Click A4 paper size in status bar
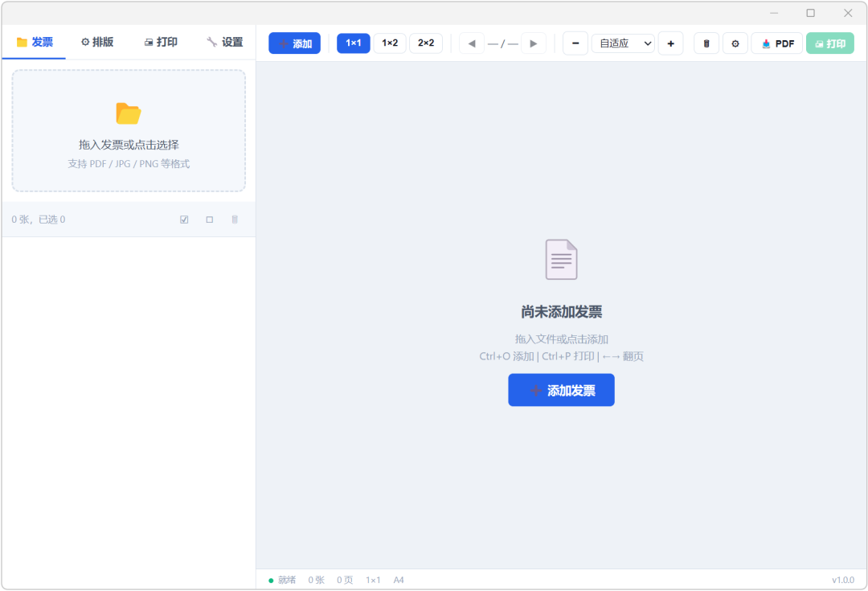868x591 pixels. 399,580
